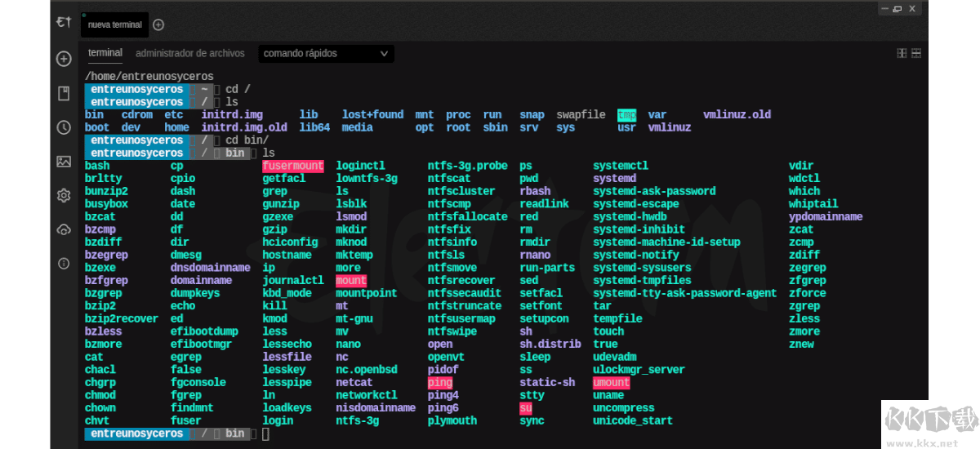Viewport: 980px width, 449px height.
Task: Select the 'terminal' tab
Action: point(105,53)
